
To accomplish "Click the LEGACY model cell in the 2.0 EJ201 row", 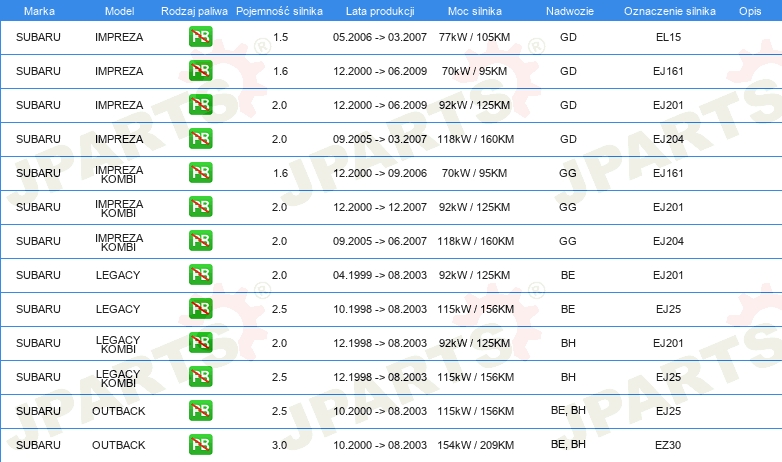I will pos(118,275).
